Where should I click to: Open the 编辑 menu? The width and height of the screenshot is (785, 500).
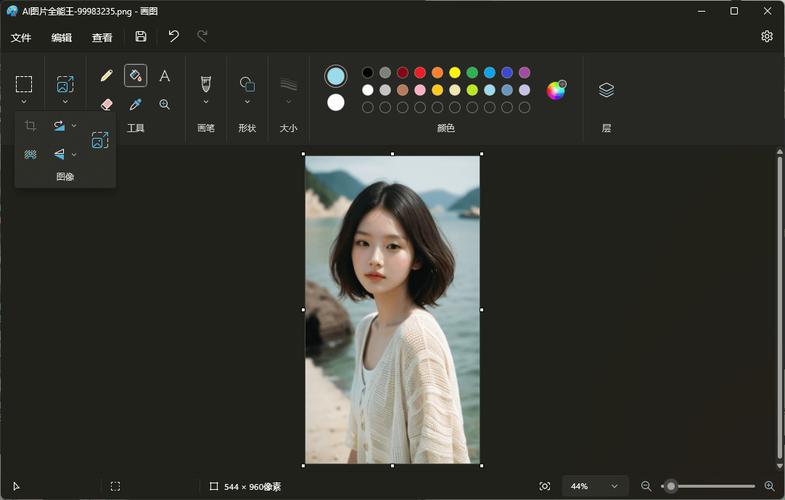point(62,38)
